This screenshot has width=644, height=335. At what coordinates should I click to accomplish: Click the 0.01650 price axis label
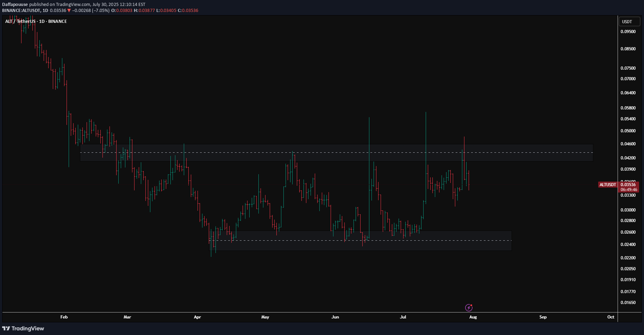628,303
